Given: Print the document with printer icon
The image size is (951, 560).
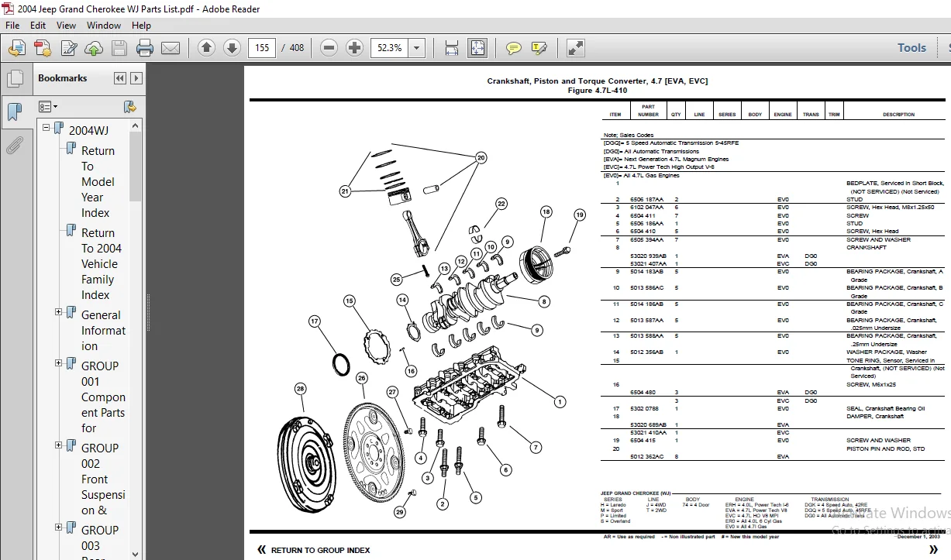Looking at the screenshot, I should [x=145, y=48].
